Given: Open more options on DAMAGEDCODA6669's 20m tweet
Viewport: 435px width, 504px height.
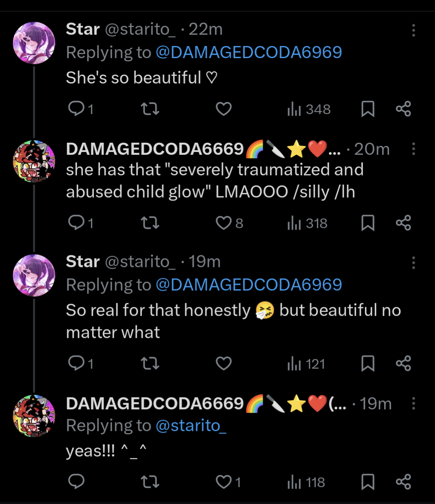Looking at the screenshot, I should pyautogui.click(x=413, y=149).
